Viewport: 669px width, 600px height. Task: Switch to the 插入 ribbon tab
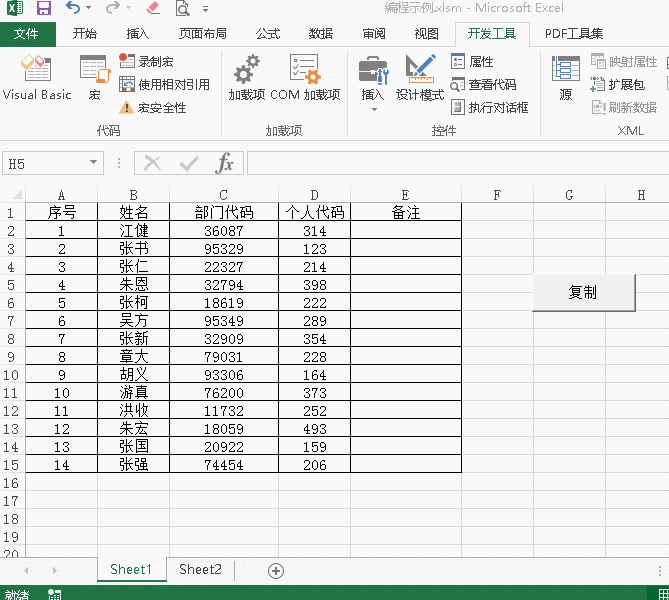click(x=137, y=34)
